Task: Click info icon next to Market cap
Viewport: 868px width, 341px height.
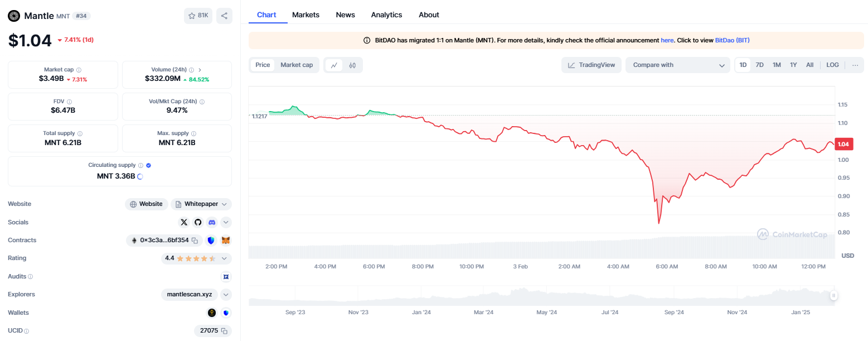Action: (79, 70)
